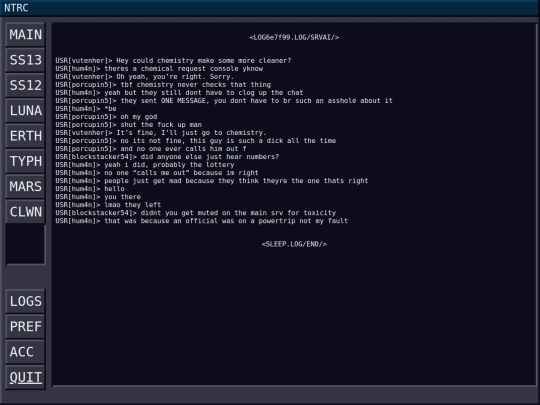Click the line about being muted for toxicity
Image resolution: width=540 pixels, height=405 pixels.
[196, 213]
